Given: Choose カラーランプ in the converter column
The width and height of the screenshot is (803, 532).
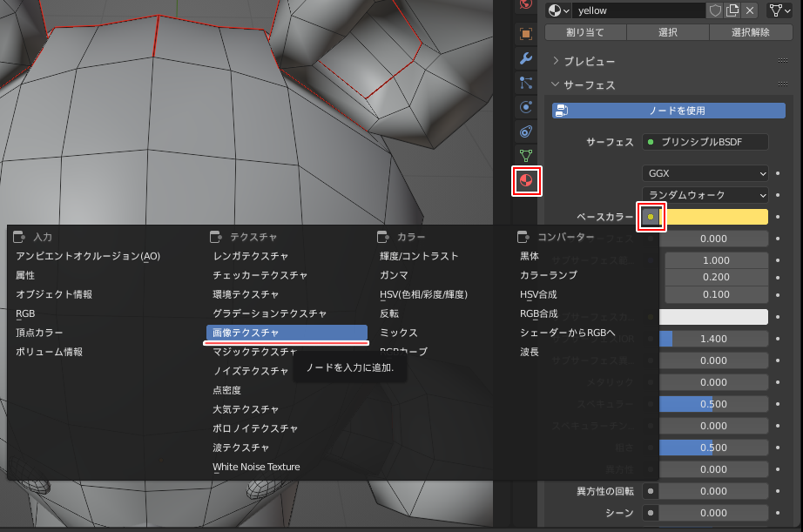Looking at the screenshot, I should pos(549,275).
